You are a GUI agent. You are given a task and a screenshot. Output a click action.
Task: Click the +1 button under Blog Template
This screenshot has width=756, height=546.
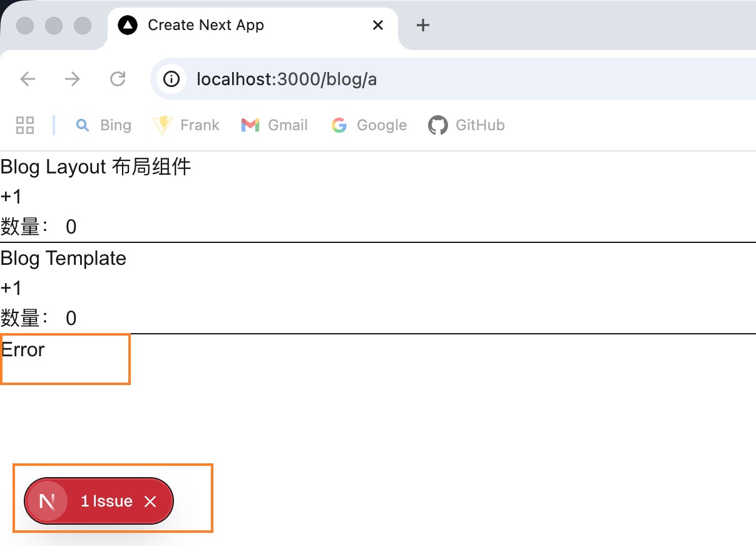[x=11, y=287]
